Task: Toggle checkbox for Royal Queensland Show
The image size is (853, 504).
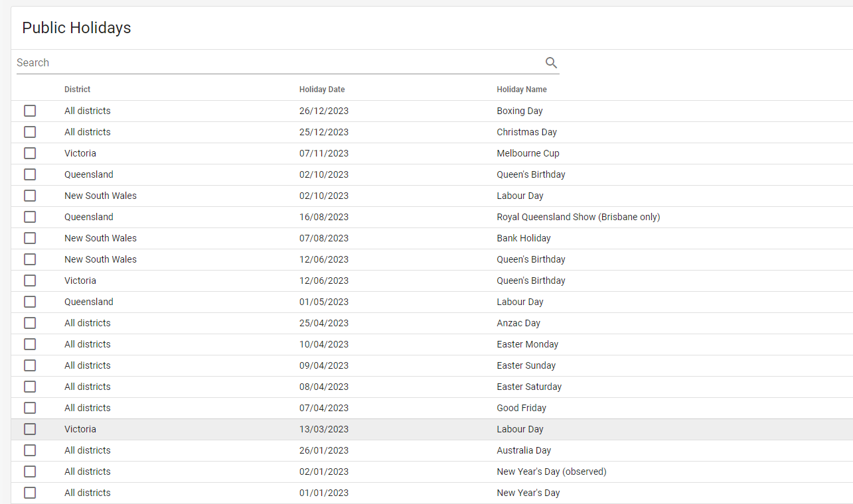Action: [x=30, y=217]
